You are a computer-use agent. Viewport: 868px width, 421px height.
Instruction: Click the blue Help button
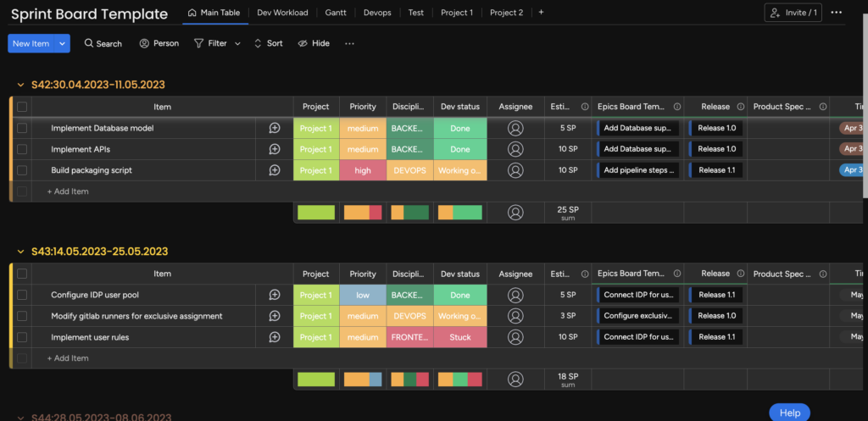[x=789, y=413]
